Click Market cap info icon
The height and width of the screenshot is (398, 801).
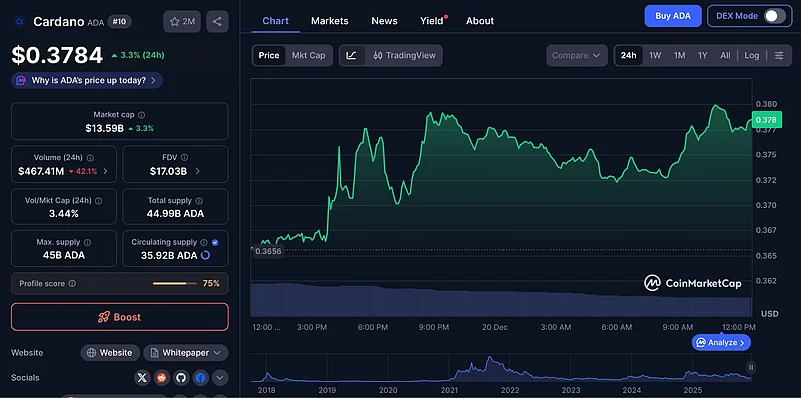[x=142, y=115]
